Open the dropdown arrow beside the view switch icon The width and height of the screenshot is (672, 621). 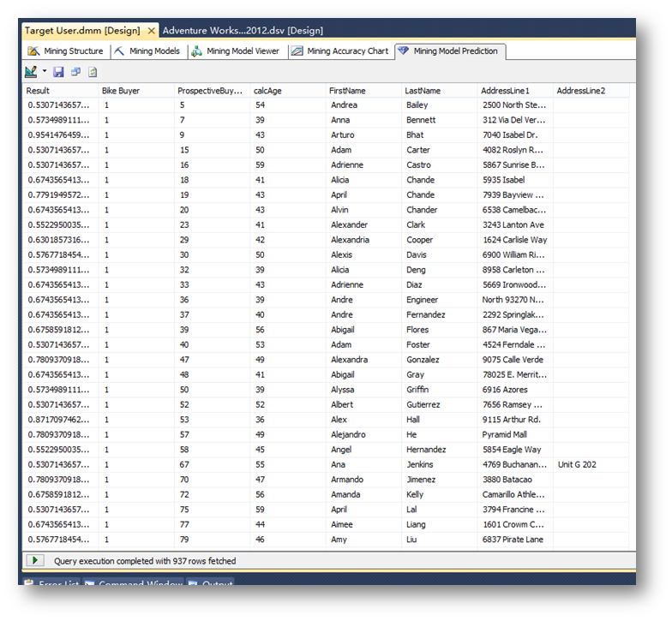point(44,72)
